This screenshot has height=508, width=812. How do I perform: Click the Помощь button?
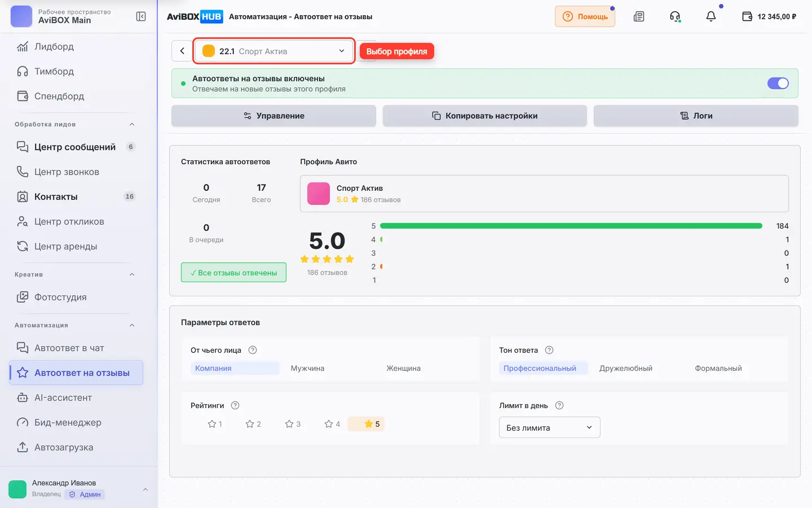point(585,16)
